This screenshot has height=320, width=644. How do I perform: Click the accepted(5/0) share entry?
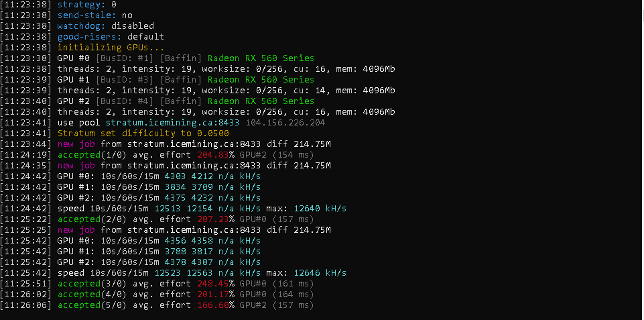point(79,305)
